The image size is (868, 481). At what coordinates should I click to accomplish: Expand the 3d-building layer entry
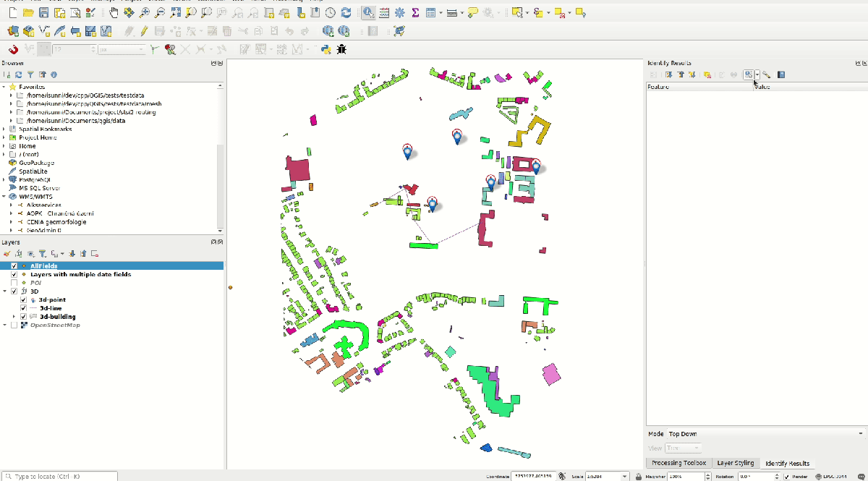(x=14, y=317)
